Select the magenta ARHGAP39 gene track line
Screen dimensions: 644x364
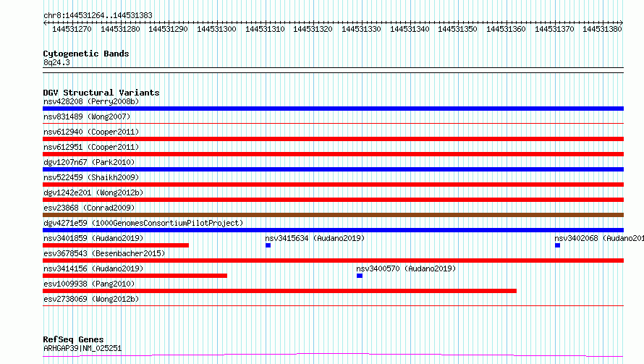point(333,355)
